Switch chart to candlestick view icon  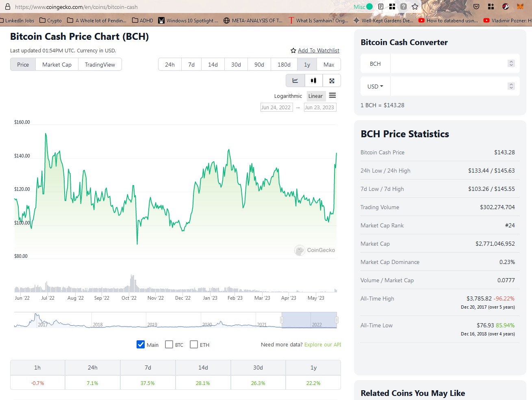click(x=313, y=80)
